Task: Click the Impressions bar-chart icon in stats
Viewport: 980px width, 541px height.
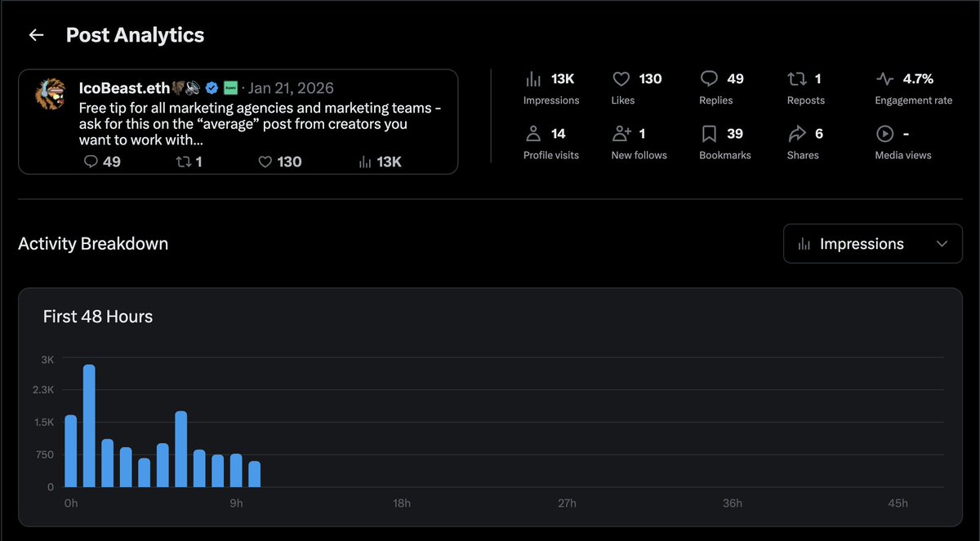Action: (x=533, y=79)
